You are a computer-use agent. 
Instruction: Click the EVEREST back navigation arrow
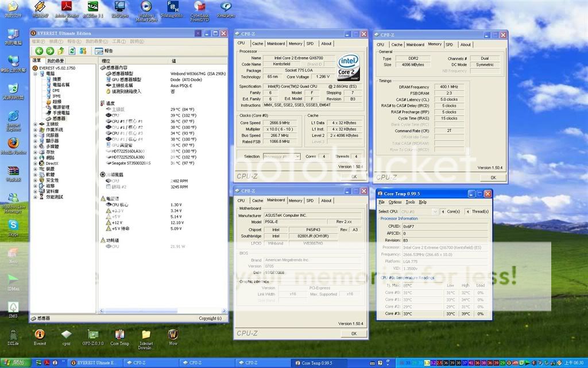pyautogui.click(x=39, y=51)
